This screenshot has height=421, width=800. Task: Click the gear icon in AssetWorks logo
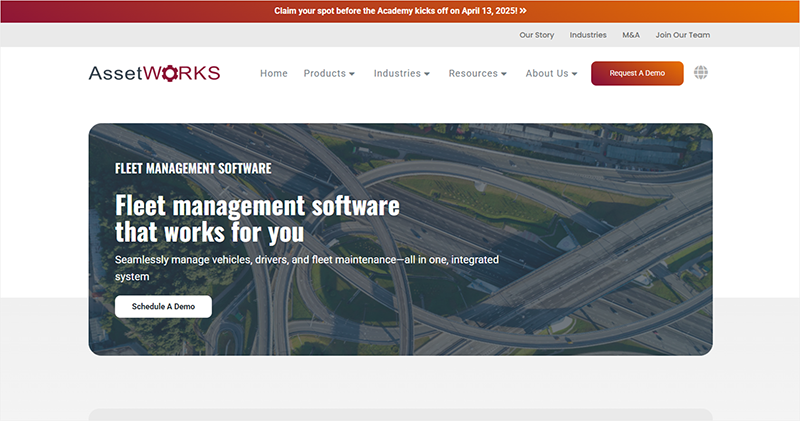pyautogui.click(x=170, y=73)
